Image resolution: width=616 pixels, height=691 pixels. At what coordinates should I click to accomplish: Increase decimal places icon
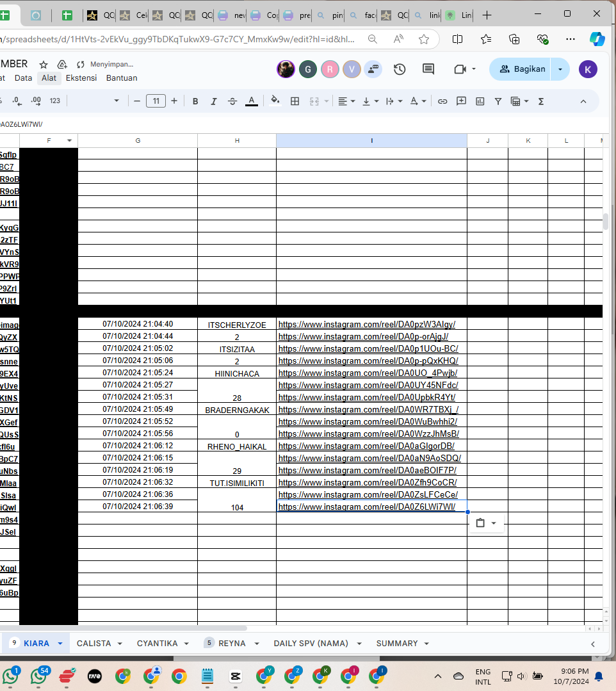click(36, 101)
